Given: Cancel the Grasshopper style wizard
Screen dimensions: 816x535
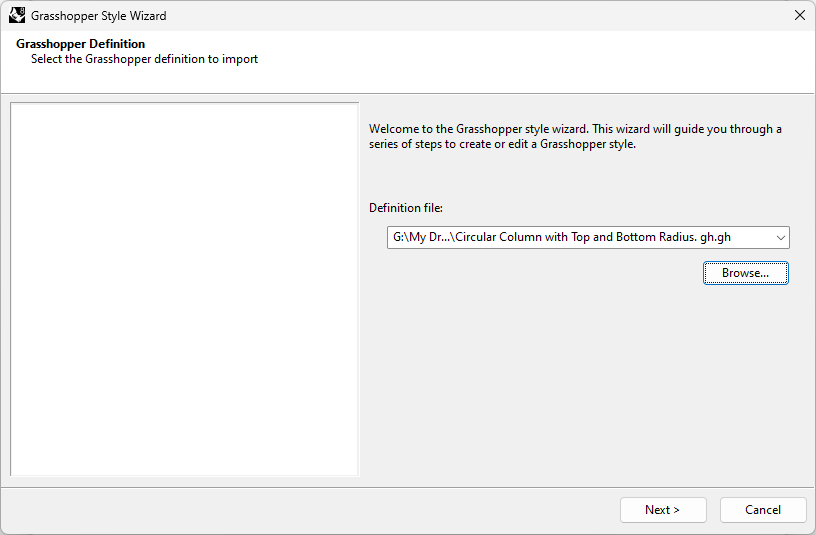Looking at the screenshot, I should click(763, 510).
